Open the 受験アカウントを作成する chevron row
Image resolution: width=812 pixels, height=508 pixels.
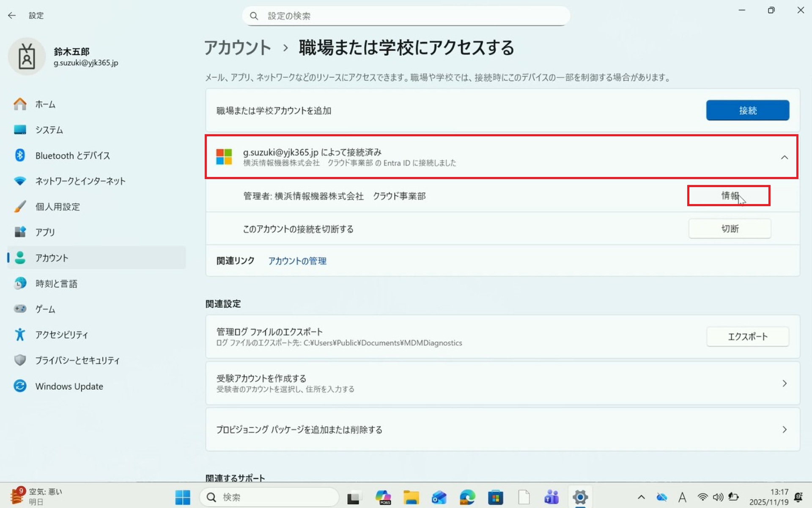[x=784, y=383]
